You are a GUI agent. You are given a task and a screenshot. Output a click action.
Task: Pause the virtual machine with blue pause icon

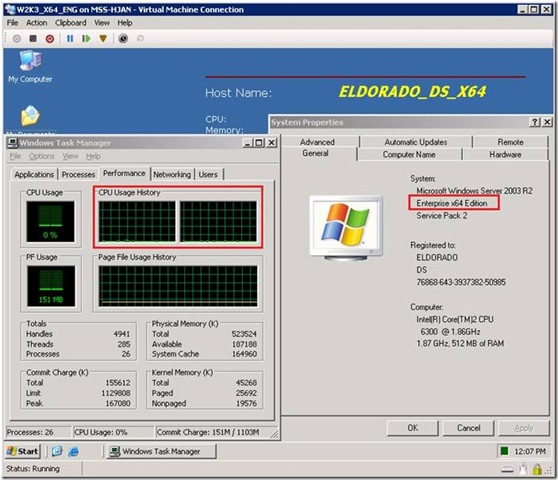[x=70, y=38]
